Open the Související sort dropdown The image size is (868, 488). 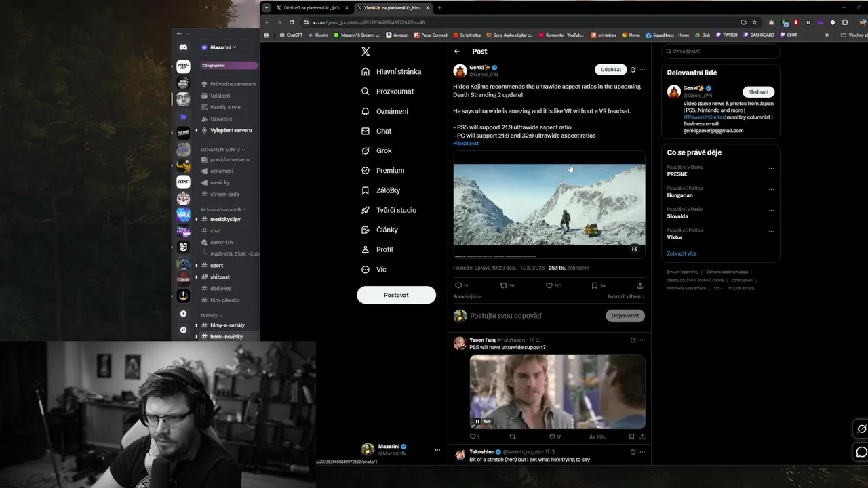pyautogui.click(x=467, y=296)
